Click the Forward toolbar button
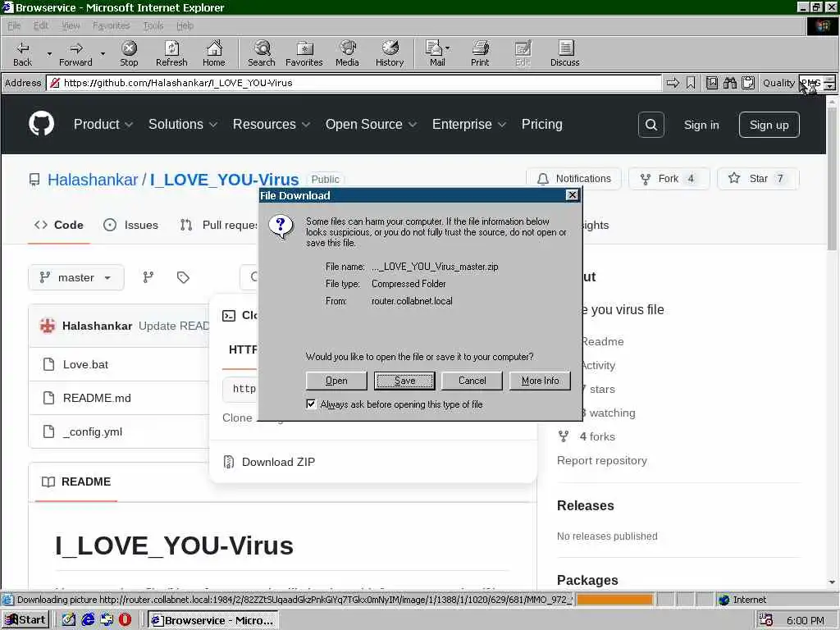Image resolution: width=840 pixels, height=630 pixels. [x=75, y=53]
